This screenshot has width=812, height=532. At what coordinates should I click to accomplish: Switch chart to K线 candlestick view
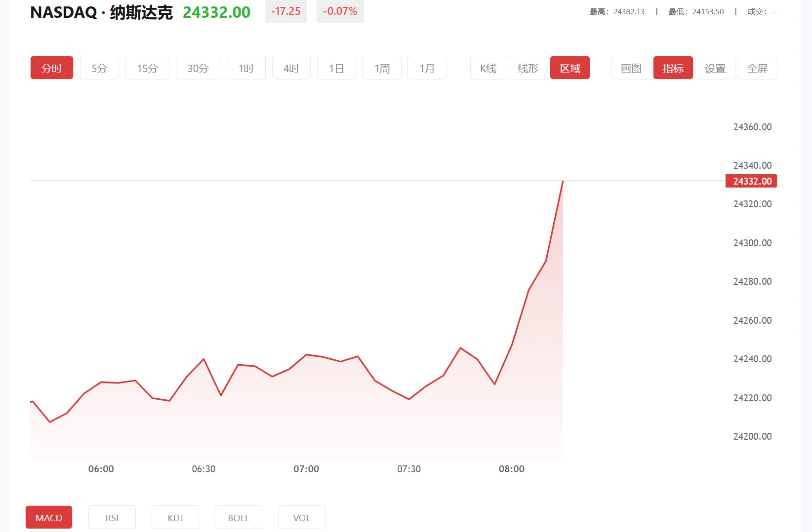tap(487, 68)
